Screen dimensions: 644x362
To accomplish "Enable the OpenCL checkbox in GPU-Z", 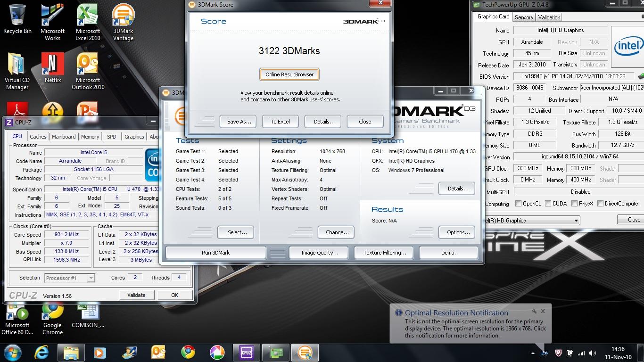I will tap(518, 204).
